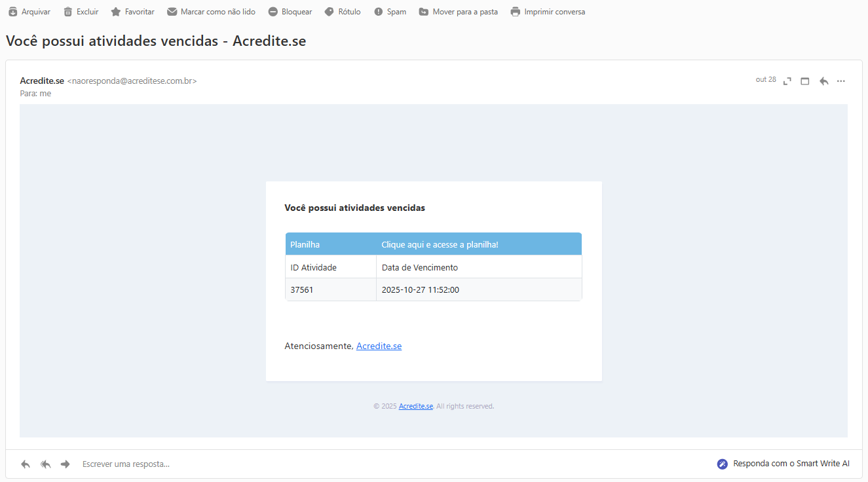Open the Rótulo label menu

[x=342, y=12]
